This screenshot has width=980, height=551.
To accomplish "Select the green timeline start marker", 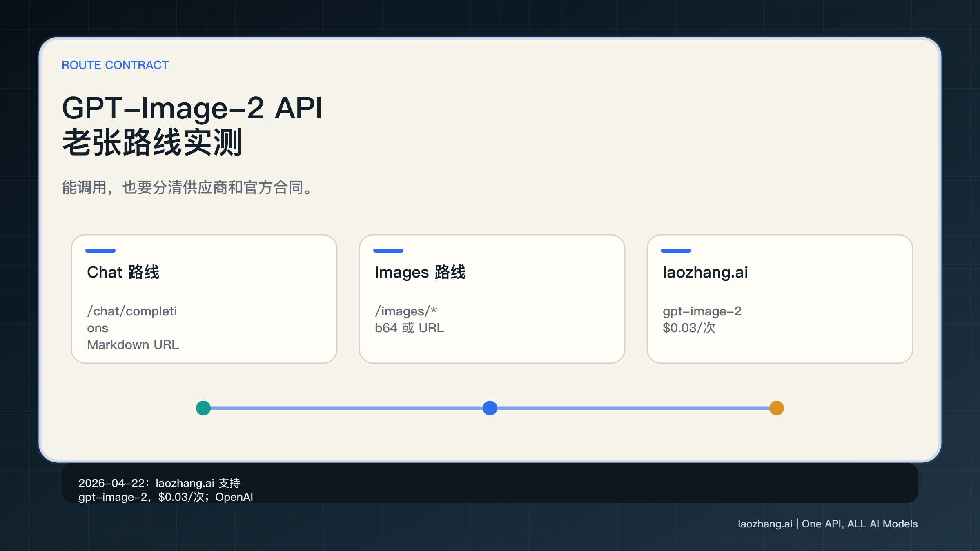I will point(203,408).
